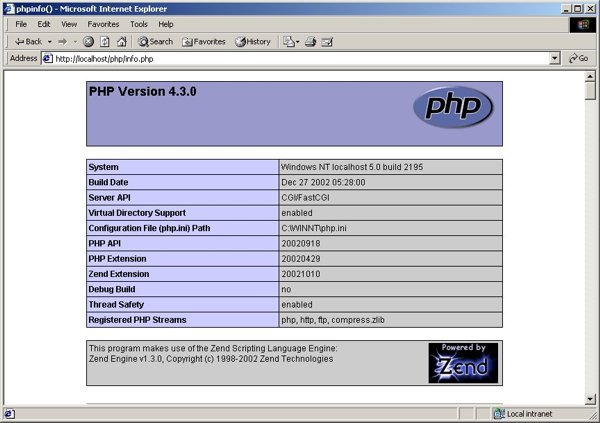The width and height of the screenshot is (600, 423).
Task: Select the Windows NT localhost 5.0 build value
Action: point(352,167)
